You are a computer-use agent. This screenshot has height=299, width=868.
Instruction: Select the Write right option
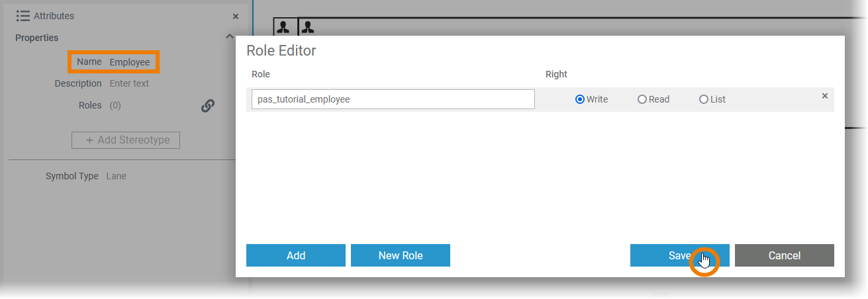580,99
